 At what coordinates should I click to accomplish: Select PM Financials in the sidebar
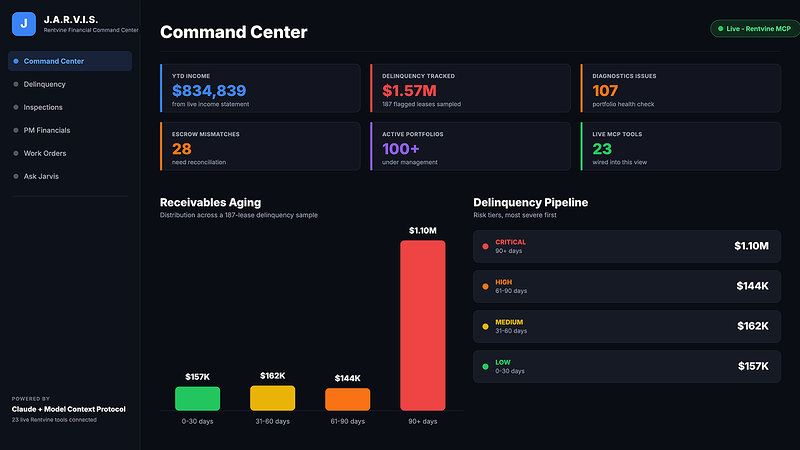[70, 130]
